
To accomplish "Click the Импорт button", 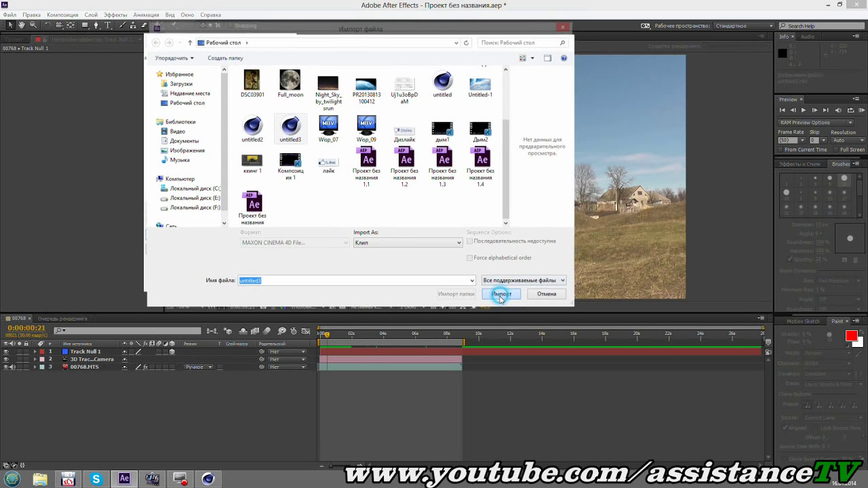I will pos(502,294).
